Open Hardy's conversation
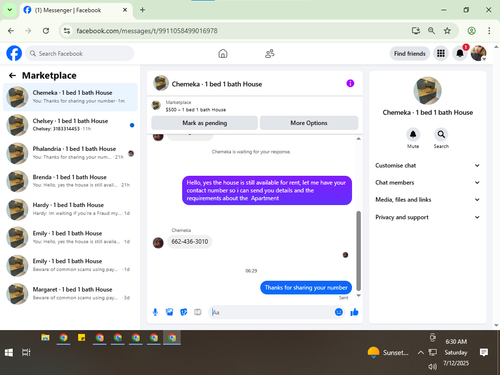 70,209
